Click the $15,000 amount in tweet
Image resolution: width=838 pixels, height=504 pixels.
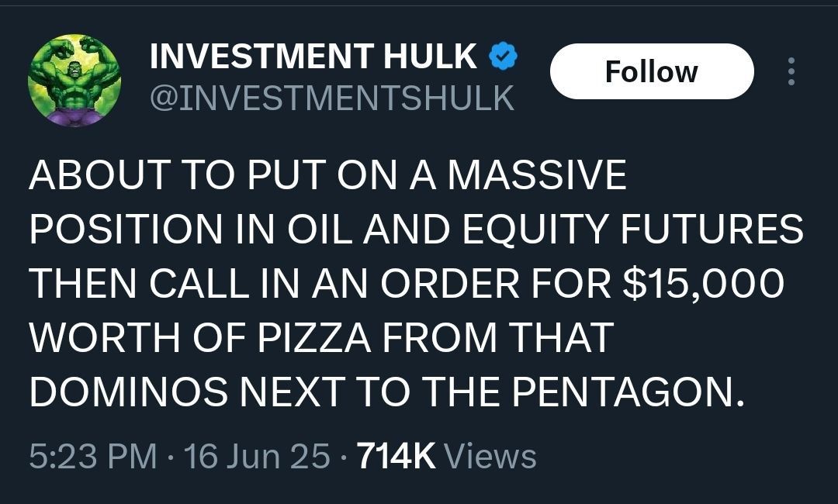(703, 283)
